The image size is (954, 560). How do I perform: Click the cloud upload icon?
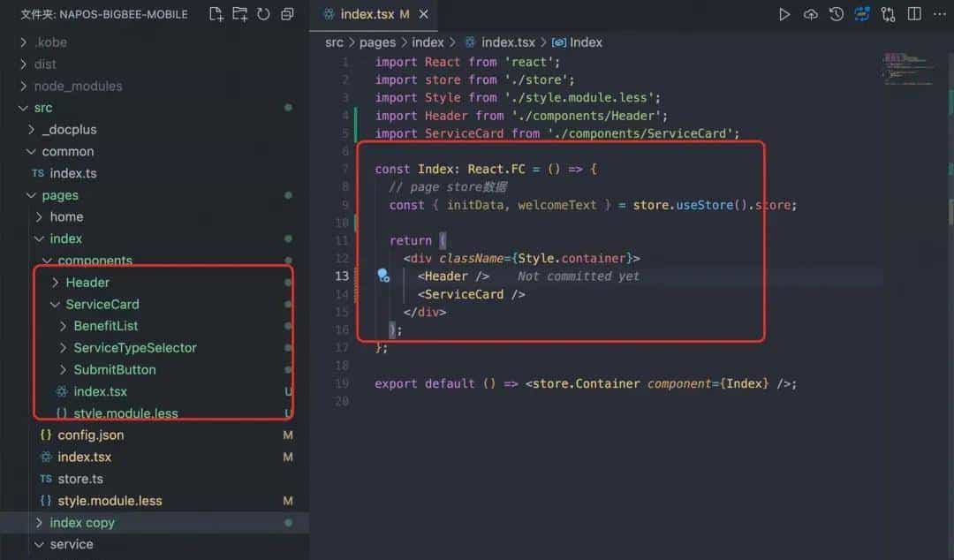810,14
